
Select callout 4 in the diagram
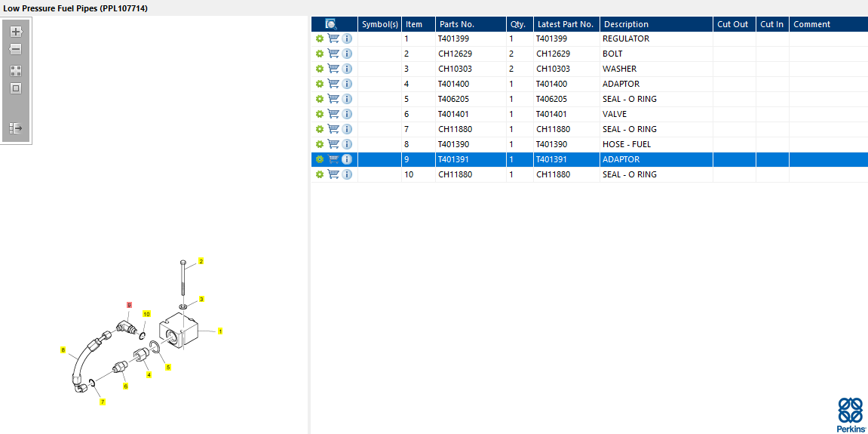click(149, 374)
